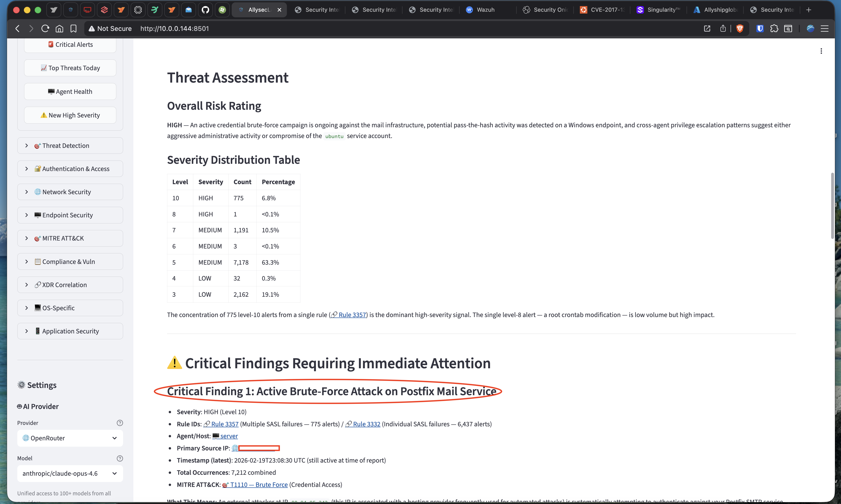Expand the Authentication & Access section
The image size is (841, 504).
point(70,169)
